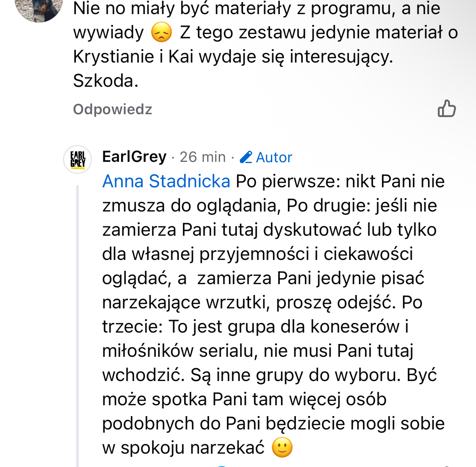Click the opening line "Nie no miały być"
The width and height of the screenshot is (476, 467).
141,8
